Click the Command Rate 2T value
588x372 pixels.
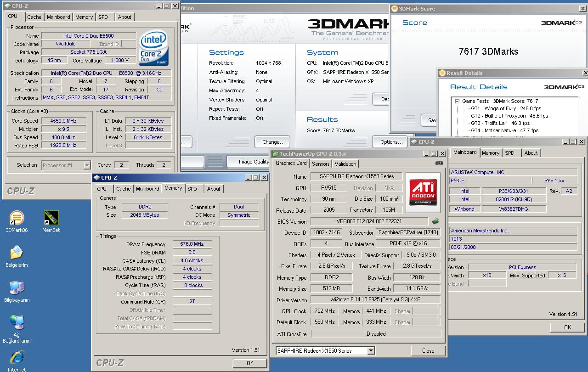(x=192, y=301)
